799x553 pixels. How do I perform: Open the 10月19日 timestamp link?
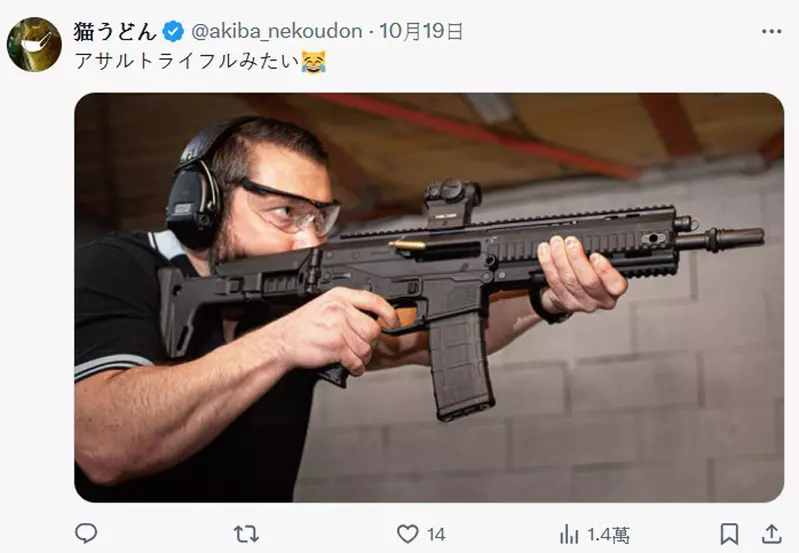421,32
